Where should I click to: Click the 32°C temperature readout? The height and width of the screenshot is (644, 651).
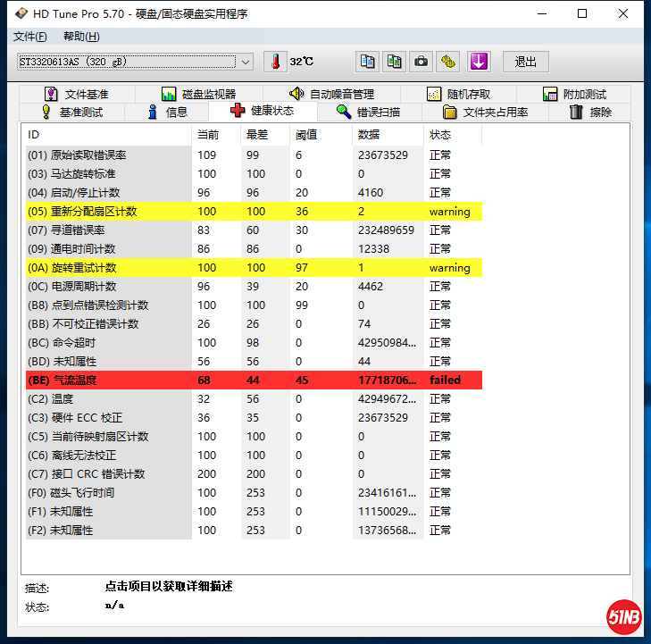(302, 62)
